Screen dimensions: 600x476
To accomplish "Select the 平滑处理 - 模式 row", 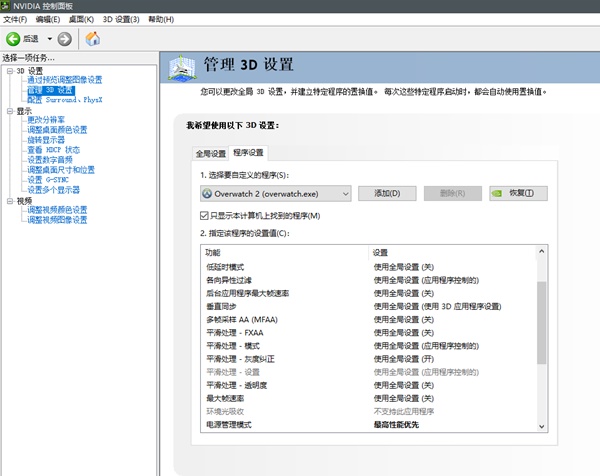I will [368, 346].
